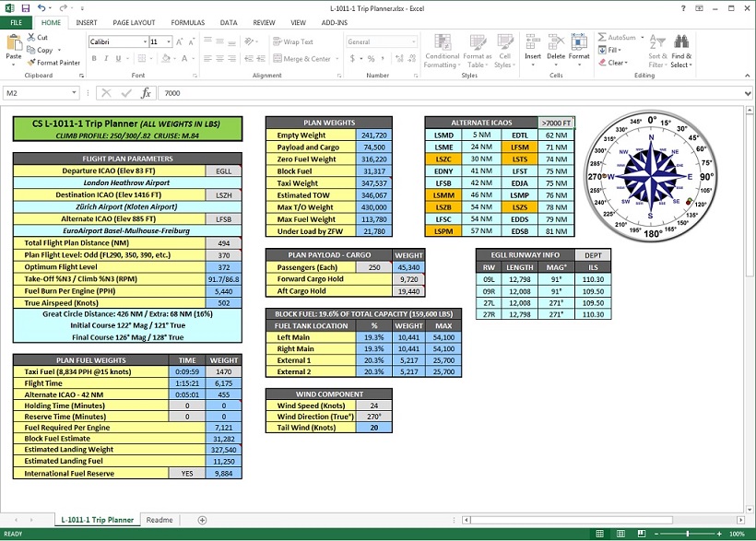Viewport: 756px width, 541px height.
Task: Toggle bold formatting
Action: point(94,58)
